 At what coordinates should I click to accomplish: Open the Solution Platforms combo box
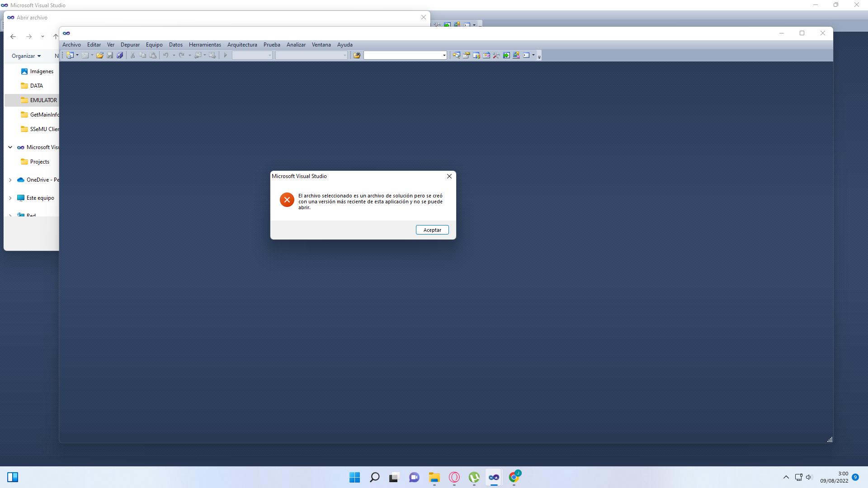[311, 55]
